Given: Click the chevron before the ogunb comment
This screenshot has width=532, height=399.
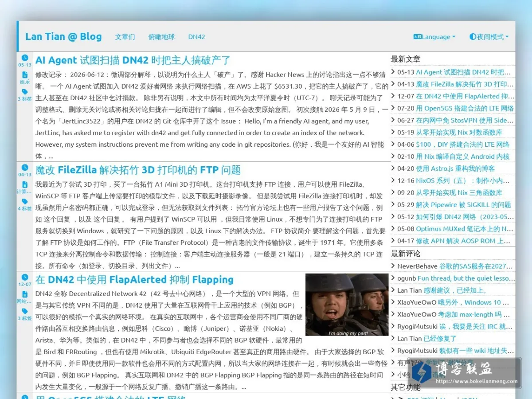Looking at the screenshot, I should [393, 278].
